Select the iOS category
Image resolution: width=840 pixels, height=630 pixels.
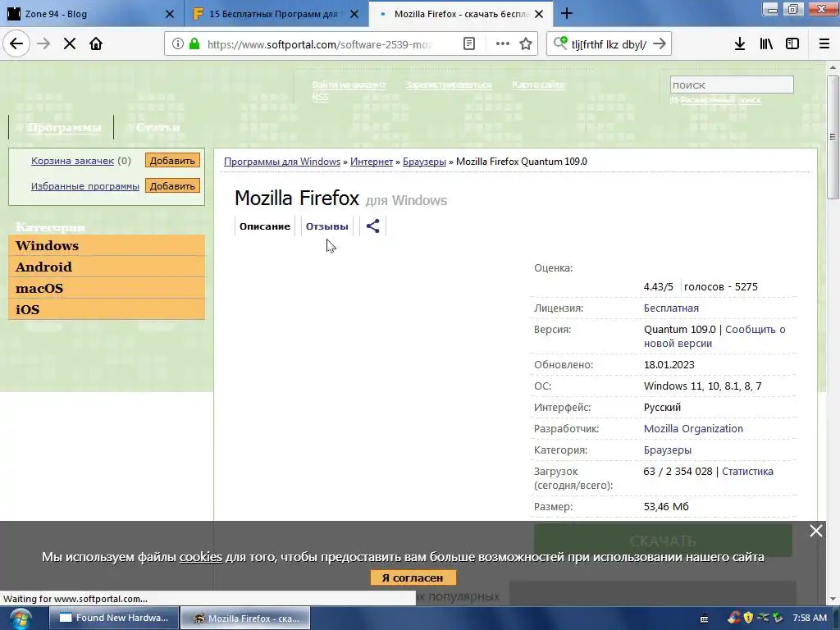click(x=107, y=309)
